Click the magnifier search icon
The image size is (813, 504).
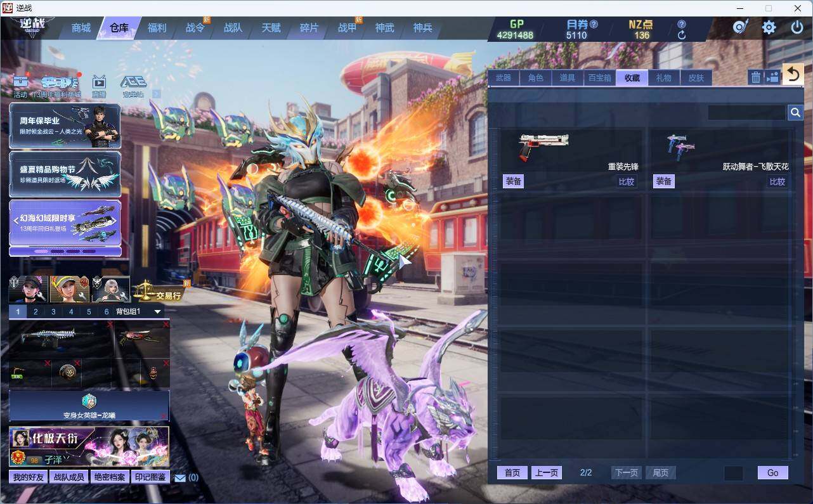(795, 112)
